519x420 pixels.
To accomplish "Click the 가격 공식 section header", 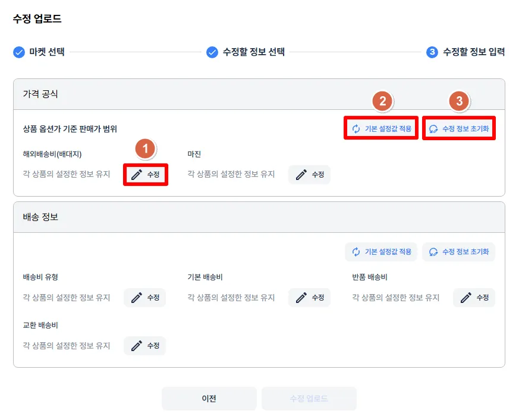I will 40,94.
